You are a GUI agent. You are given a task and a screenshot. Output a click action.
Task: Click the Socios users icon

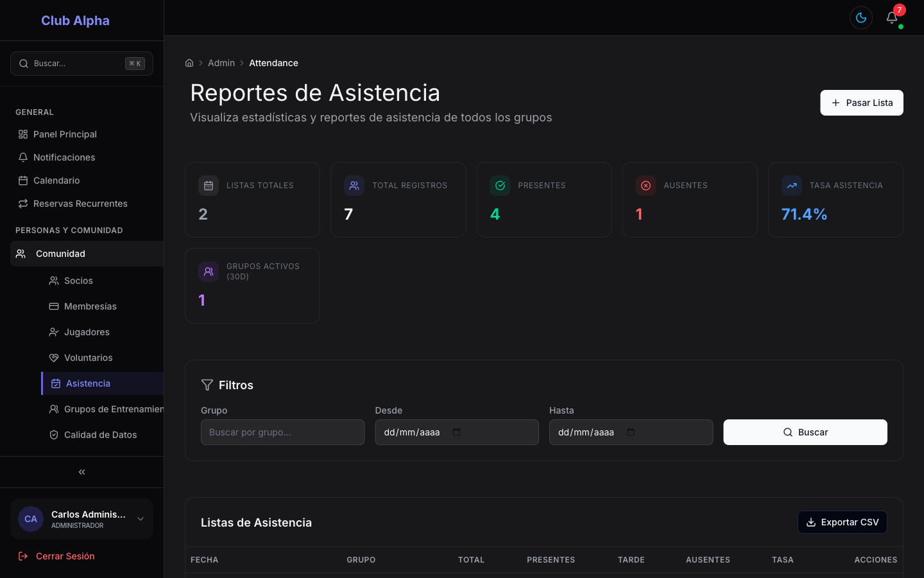click(x=54, y=281)
